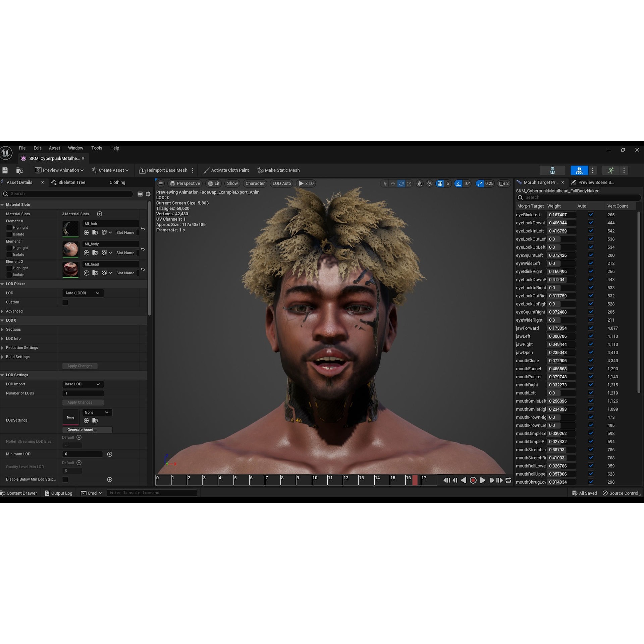Adjust the eyeBlinkLeft weight slider
This screenshot has height=644, width=644.
coord(561,215)
